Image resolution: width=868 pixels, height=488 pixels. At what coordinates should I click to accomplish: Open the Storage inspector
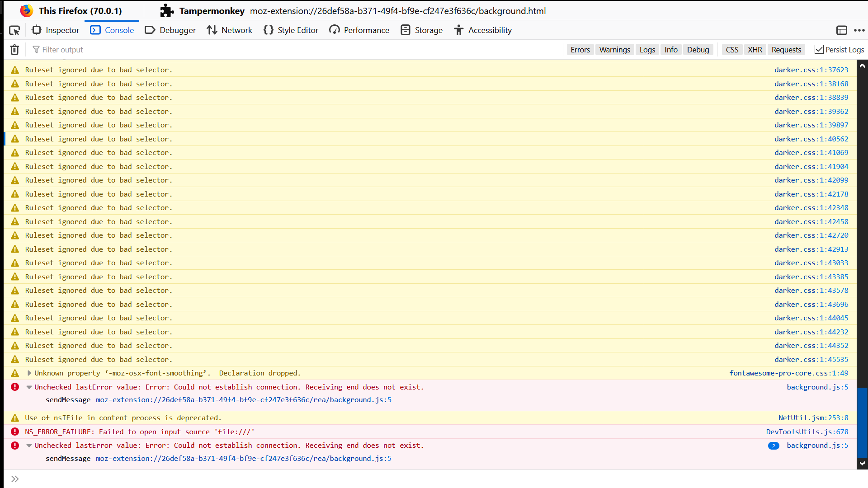pos(421,30)
